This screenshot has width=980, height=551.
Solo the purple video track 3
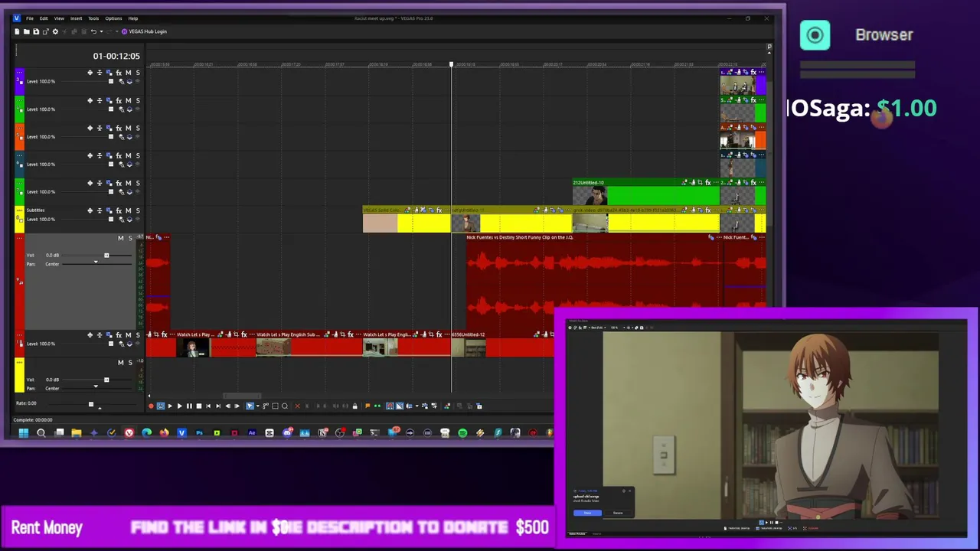[138, 73]
